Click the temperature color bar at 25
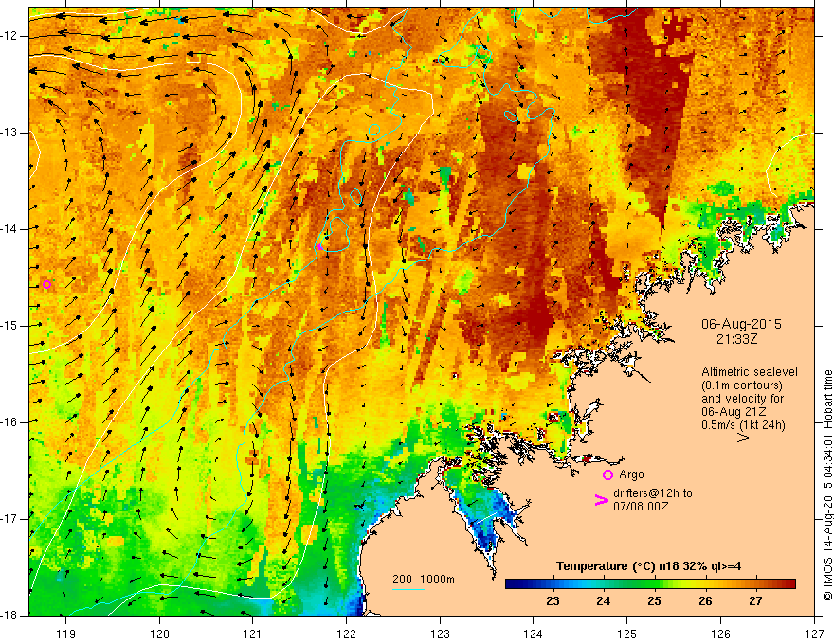Viewport: 834px width, 644px height. [x=654, y=584]
